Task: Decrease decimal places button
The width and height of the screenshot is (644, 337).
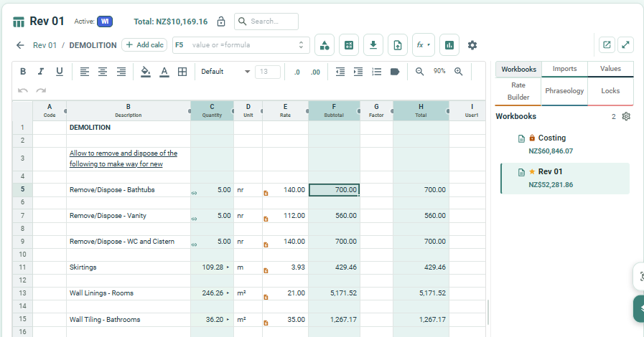Action: coord(297,72)
